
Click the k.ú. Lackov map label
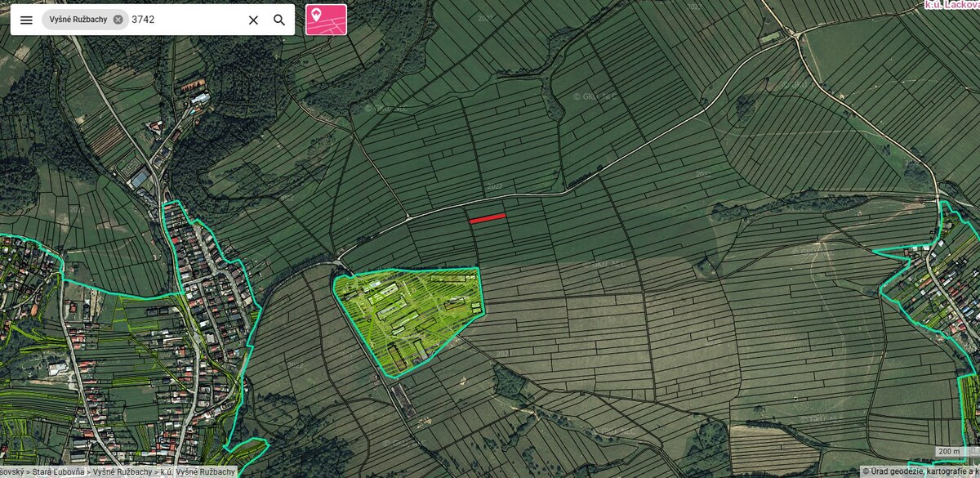pos(951,4)
